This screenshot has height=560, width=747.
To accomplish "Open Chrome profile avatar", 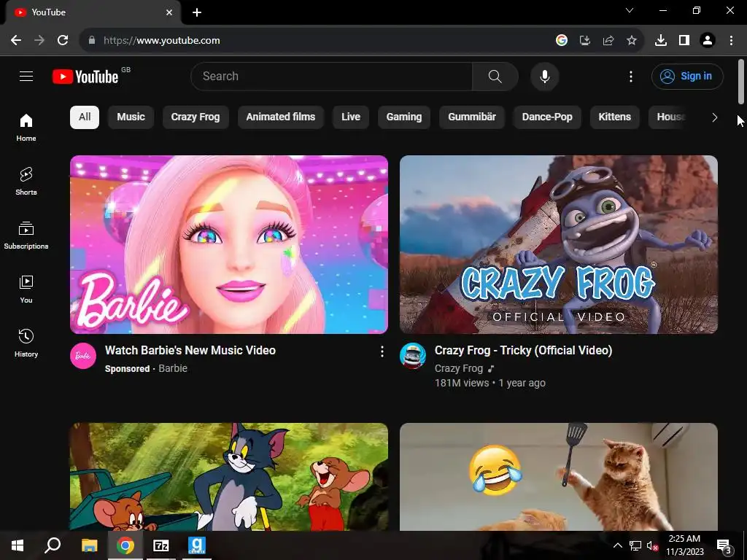I will 708,40.
